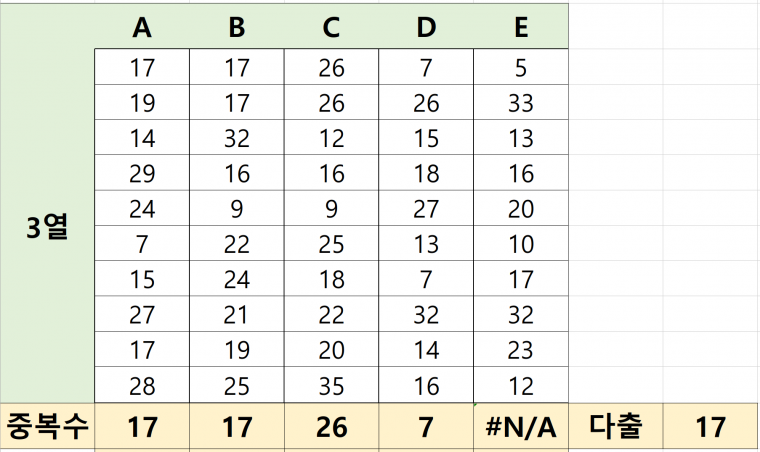This screenshot has height=452, width=760.
Task: Click the column E header cell
Action: coord(521,28)
